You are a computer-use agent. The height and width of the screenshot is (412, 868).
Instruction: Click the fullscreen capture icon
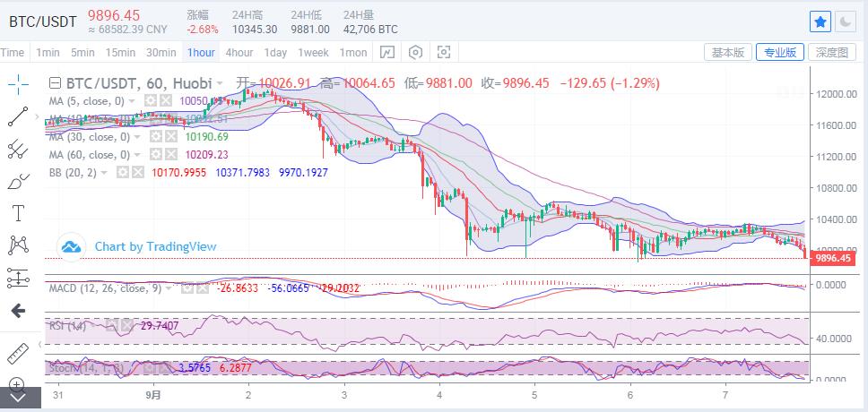(444, 53)
